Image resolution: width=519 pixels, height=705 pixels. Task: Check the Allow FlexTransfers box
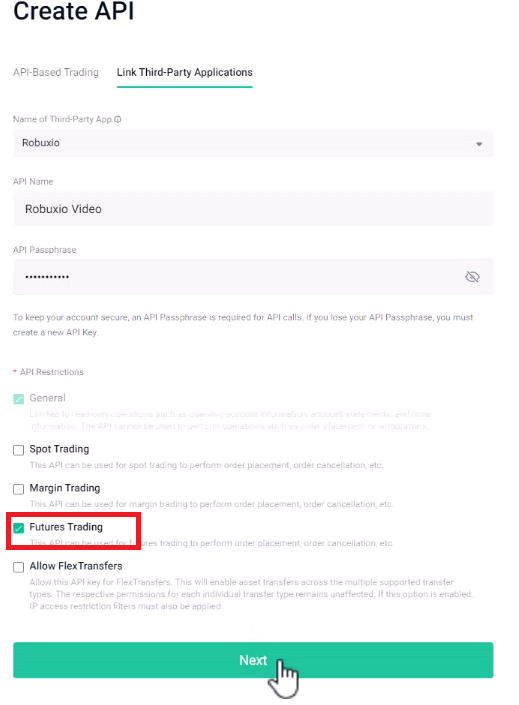(x=18, y=567)
